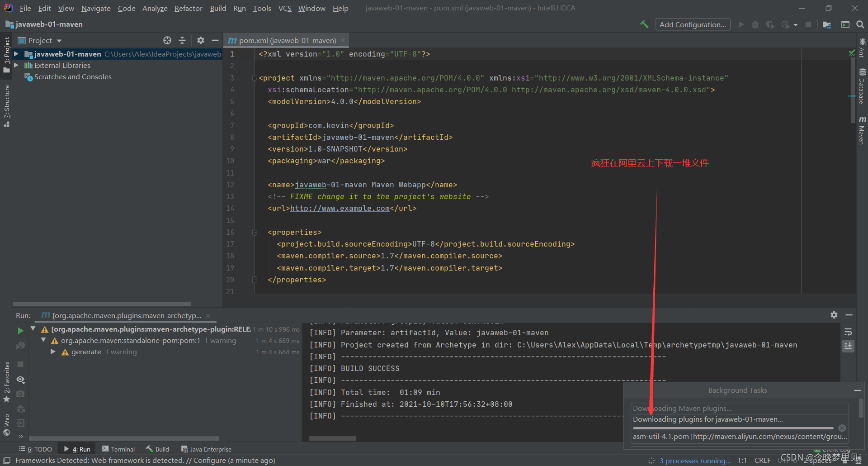The image size is (868, 466).
Task: Open Project panel settings gear
Action: click(201, 40)
